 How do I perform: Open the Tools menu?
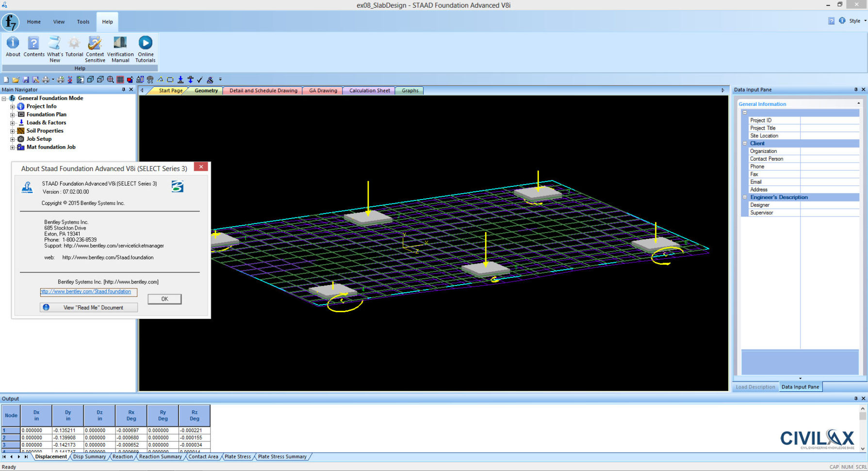point(83,21)
